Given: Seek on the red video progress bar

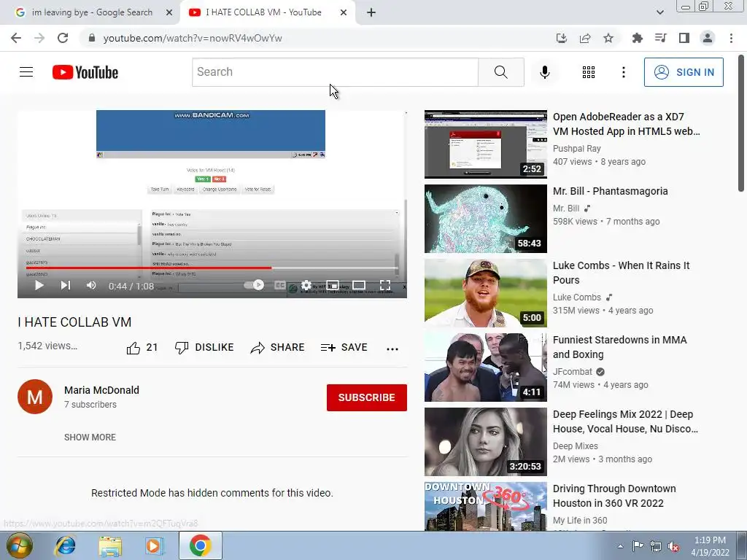Looking at the screenshot, I should [212, 268].
